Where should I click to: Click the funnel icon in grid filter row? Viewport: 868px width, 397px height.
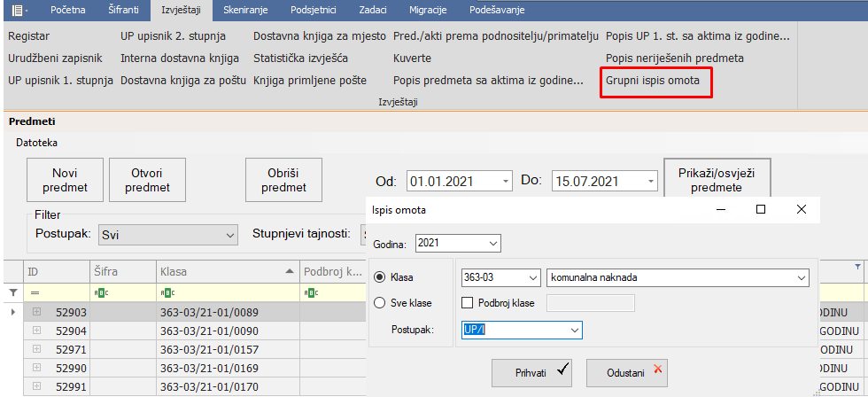coord(12,292)
